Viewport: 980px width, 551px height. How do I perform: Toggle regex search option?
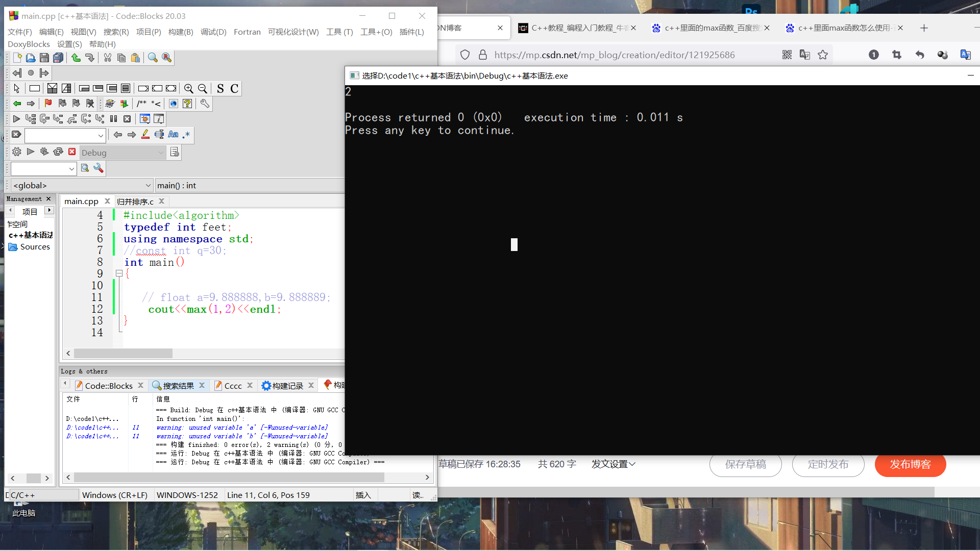[186, 135]
